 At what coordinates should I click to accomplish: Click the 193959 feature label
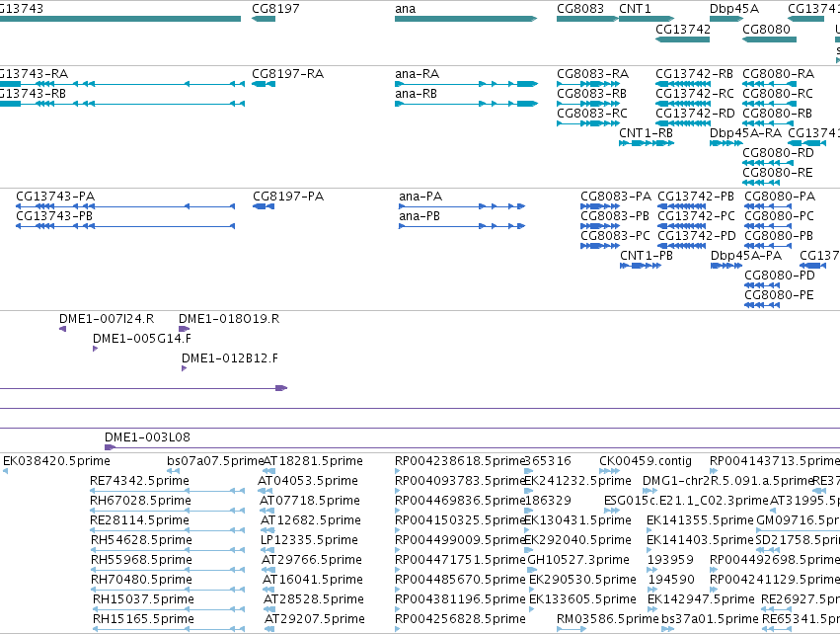pos(670,560)
